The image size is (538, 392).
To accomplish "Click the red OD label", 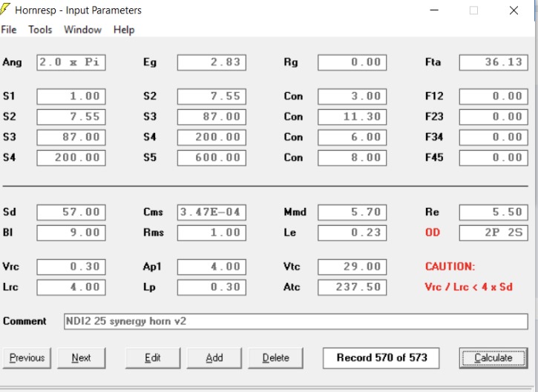I will (x=433, y=232).
